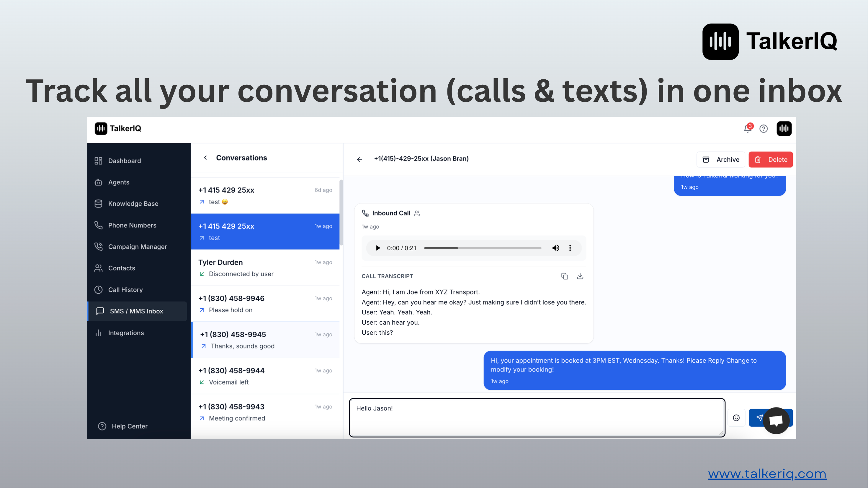Open Campaign Manager in sidebar

(x=137, y=247)
